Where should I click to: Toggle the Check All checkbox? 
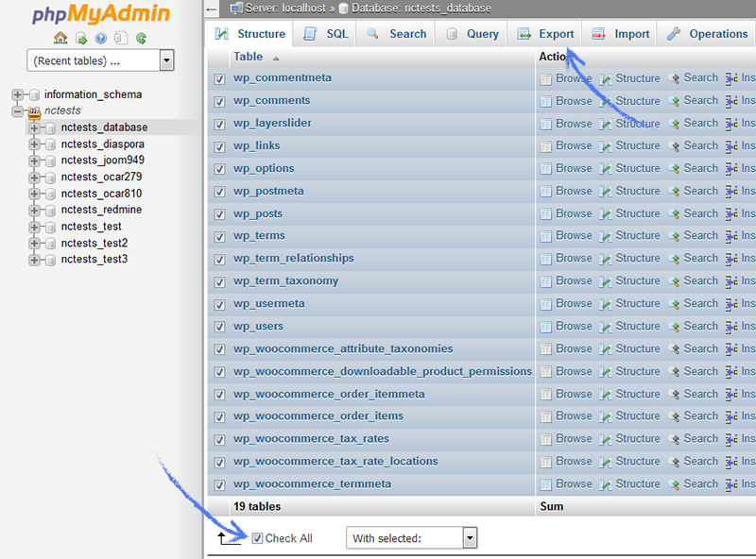click(257, 538)
